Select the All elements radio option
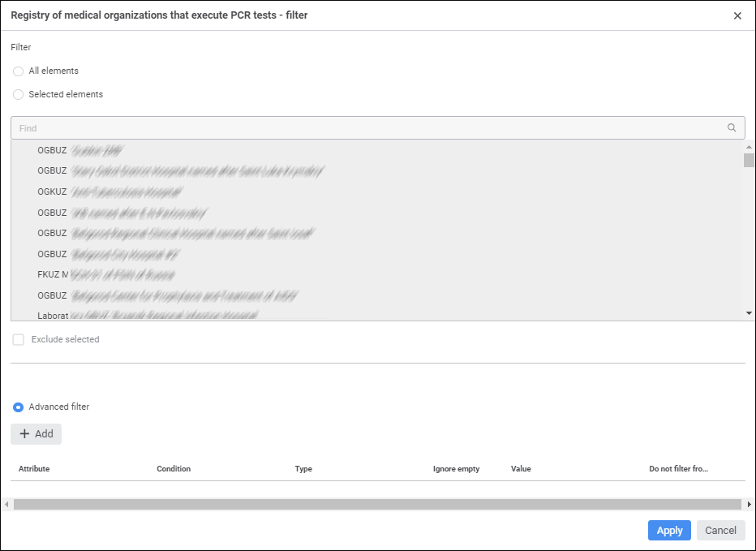This screenshot has height=551, width=756. pyautogui.click(x=19, y=71)
